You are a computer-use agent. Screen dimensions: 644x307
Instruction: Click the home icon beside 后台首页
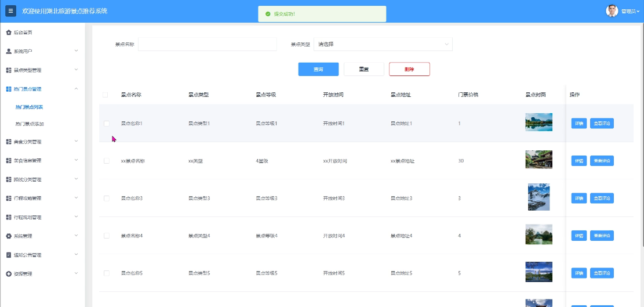(9, 32)
